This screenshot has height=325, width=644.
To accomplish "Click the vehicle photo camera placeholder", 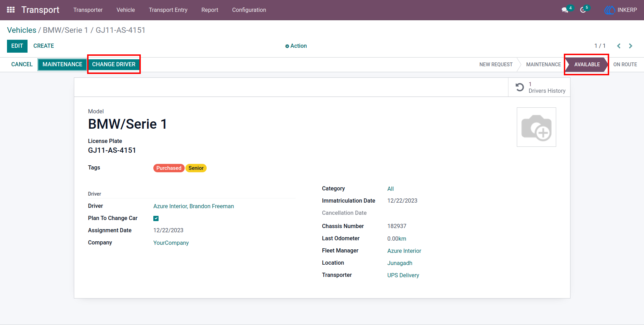I will click(x=536, y=127).
